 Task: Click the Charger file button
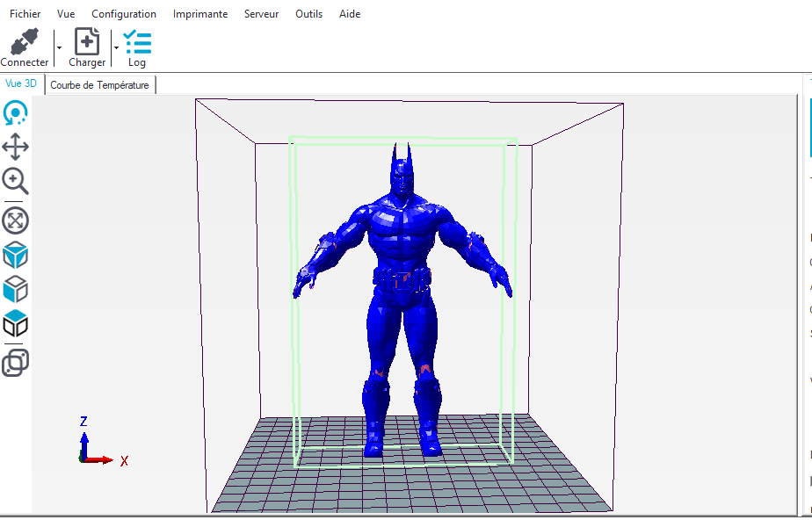[x=87, y=42]
